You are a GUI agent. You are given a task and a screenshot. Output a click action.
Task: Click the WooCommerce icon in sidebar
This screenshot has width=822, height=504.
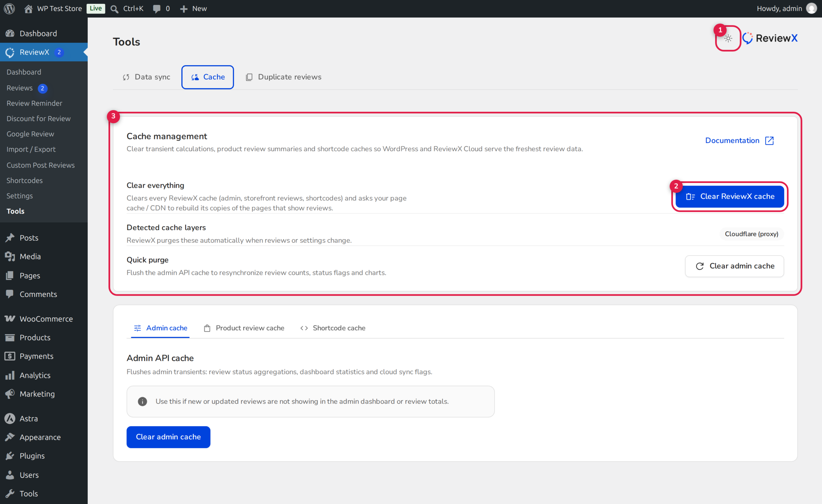pos(10,318)
